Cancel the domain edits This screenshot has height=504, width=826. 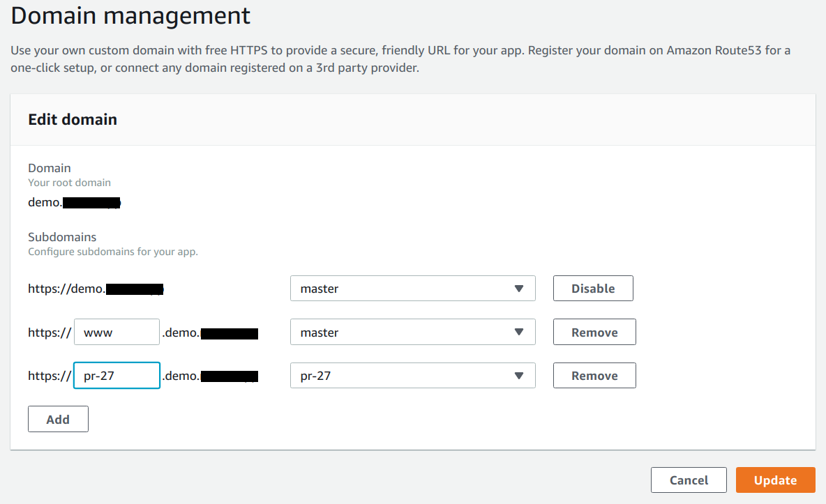[689, 480]
